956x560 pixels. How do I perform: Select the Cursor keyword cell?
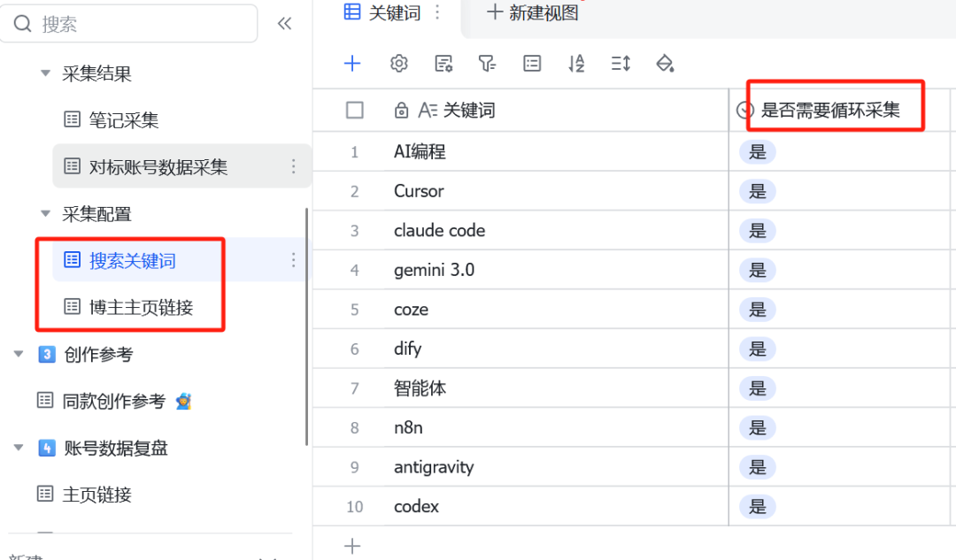point(556,191)
